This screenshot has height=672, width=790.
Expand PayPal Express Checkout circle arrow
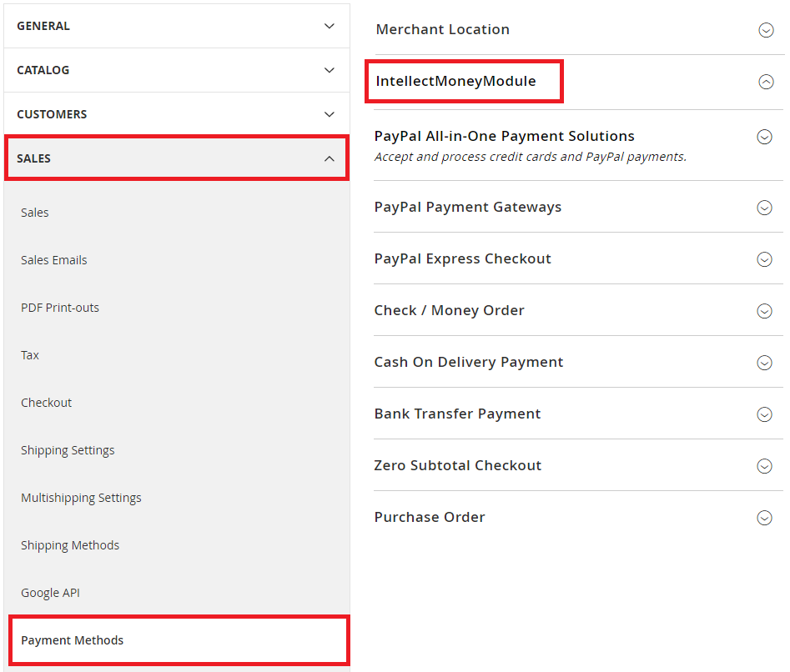pyautogui.click(x=764, y=259)
